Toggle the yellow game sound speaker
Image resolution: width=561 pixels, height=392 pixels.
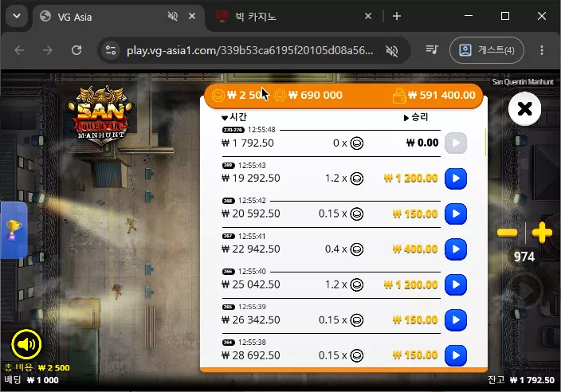click(26, 344)
